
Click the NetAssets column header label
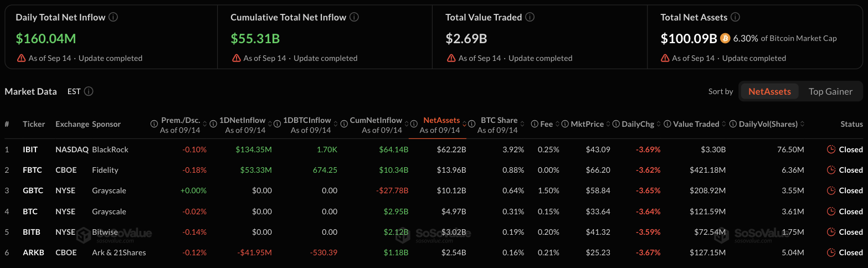point(441,120)
